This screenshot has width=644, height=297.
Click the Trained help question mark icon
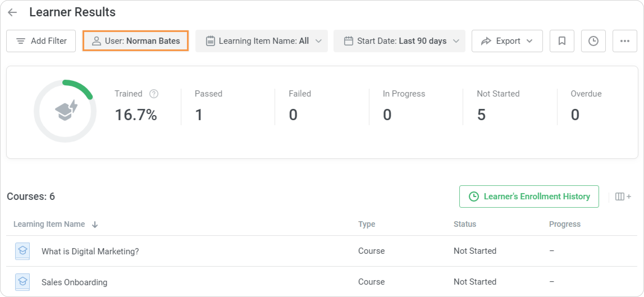pos(154,94)
